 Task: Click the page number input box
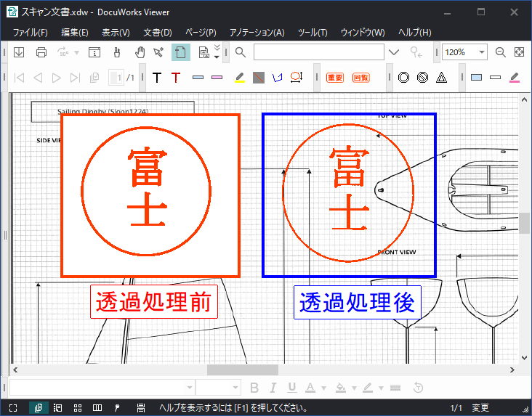116,78
